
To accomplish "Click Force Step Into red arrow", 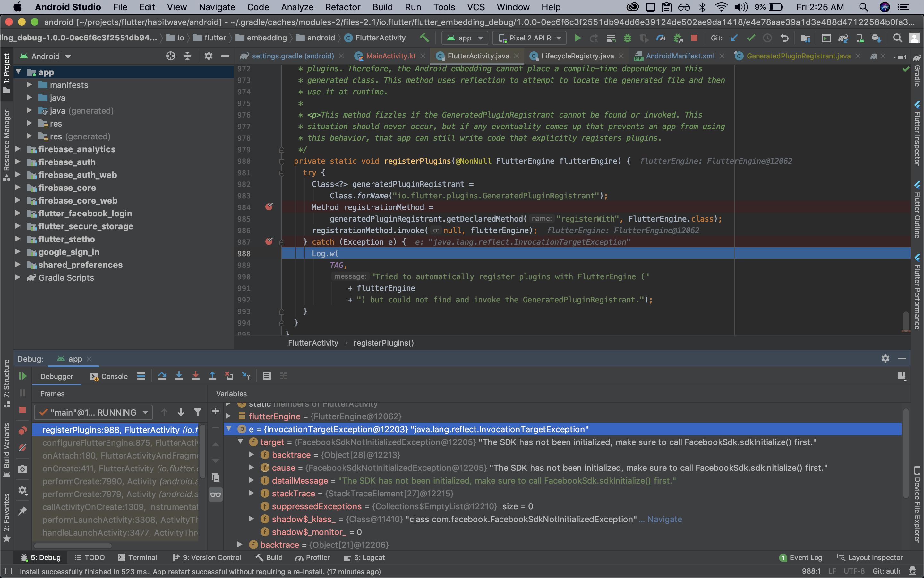I will (x=195, y=376).
